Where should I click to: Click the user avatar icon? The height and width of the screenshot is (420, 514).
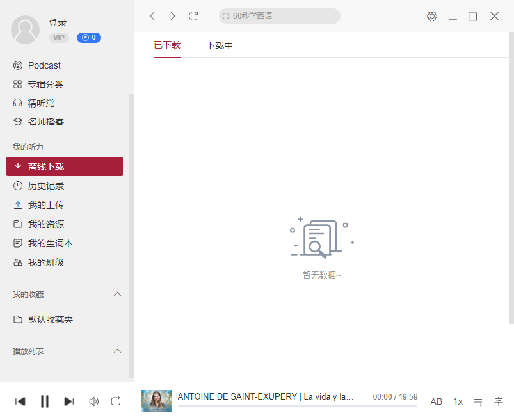pyautogui.click(x=25, y=29)
